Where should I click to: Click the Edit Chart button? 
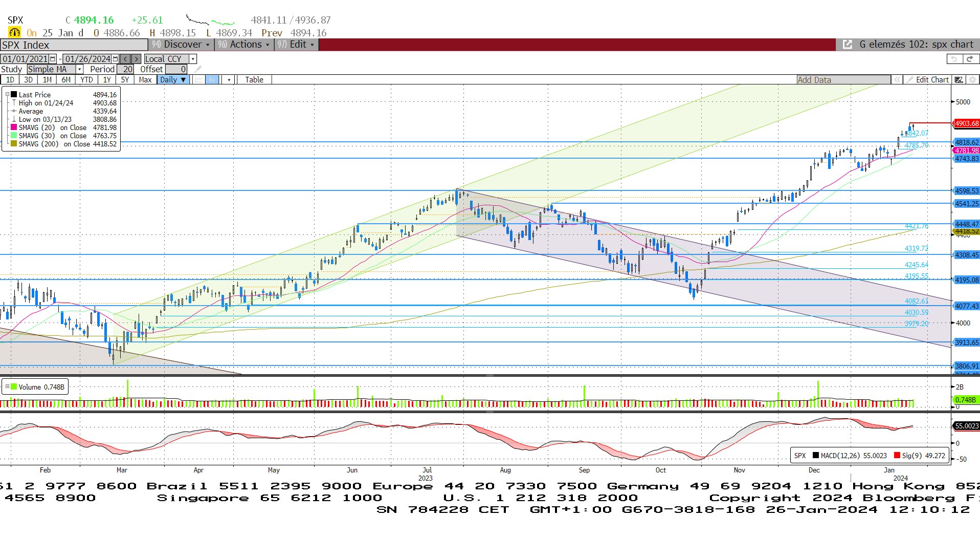[x=927, y=80]
